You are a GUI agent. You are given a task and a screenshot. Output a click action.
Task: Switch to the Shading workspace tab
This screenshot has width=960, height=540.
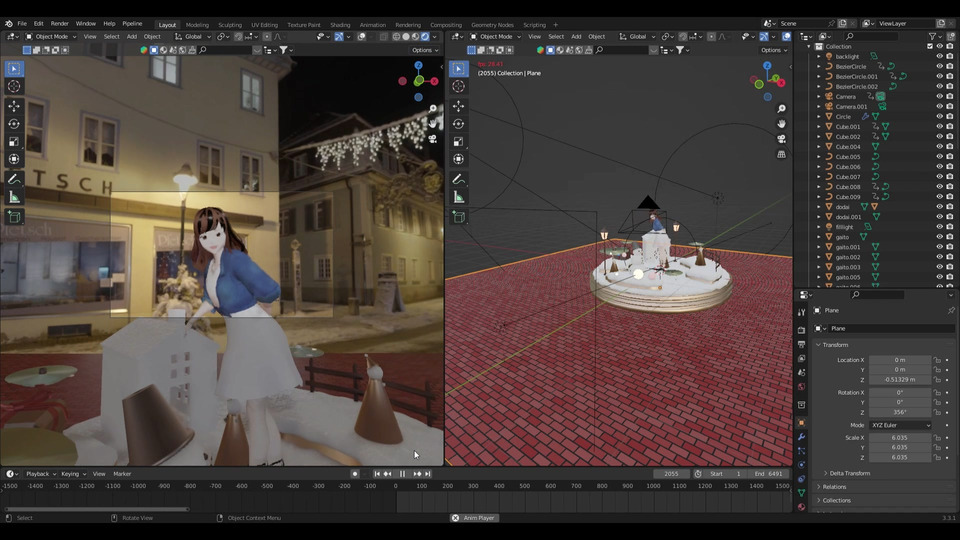340,25
